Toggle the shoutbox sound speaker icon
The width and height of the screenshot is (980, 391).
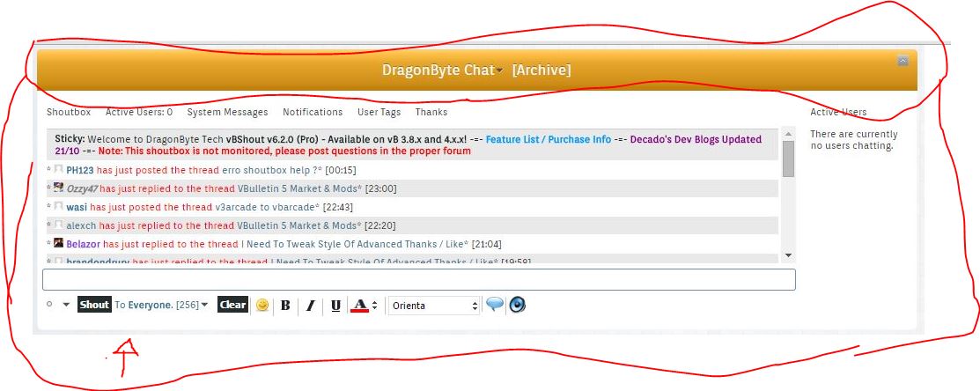tap(517, 304)
